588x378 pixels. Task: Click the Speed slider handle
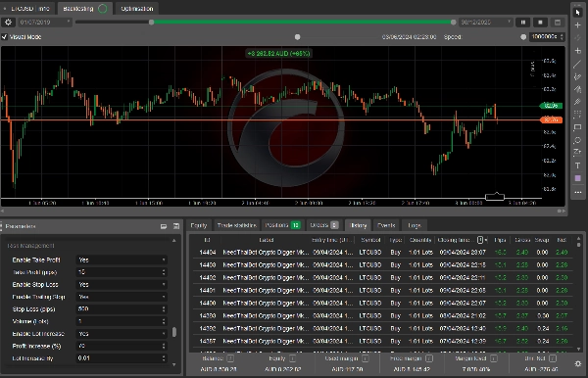(x=523, y=36)
